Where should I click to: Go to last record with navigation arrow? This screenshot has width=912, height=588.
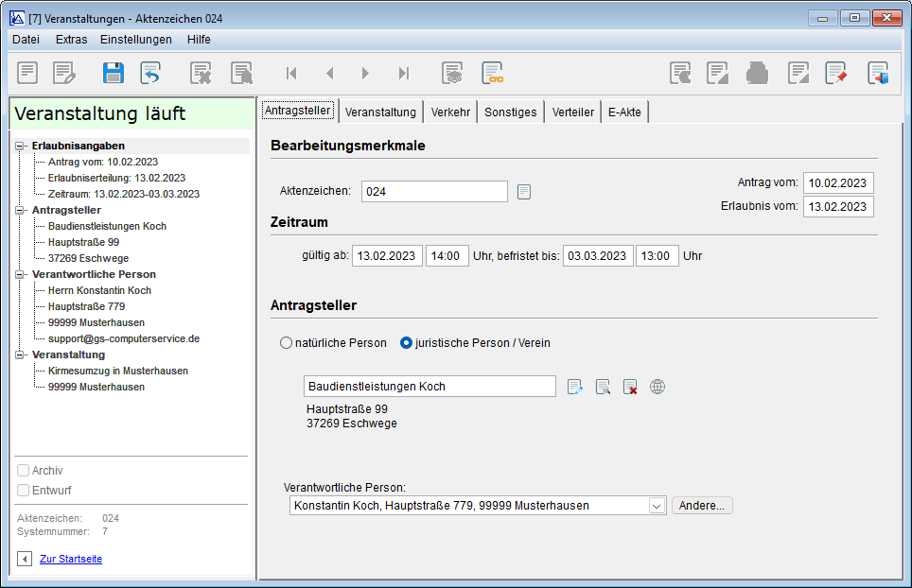coord(404,73)
